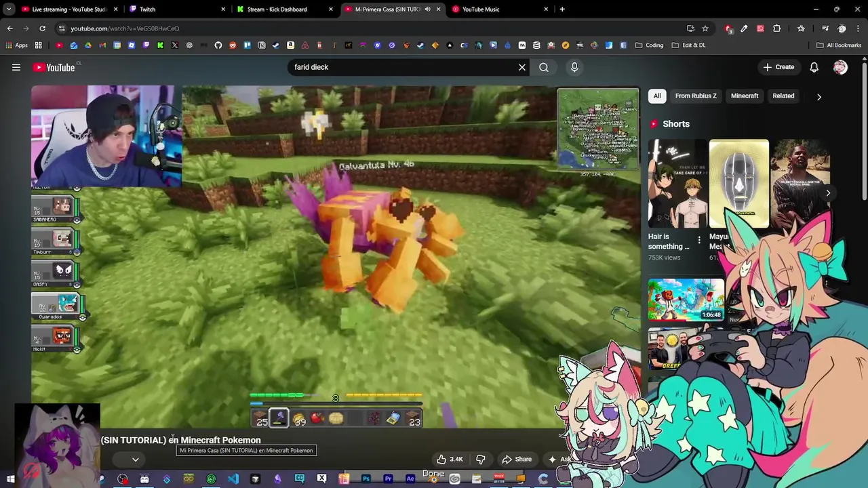View site information next to the URL
The width and height of the screenshot is (868, 488).
click(x=62, y=28)
